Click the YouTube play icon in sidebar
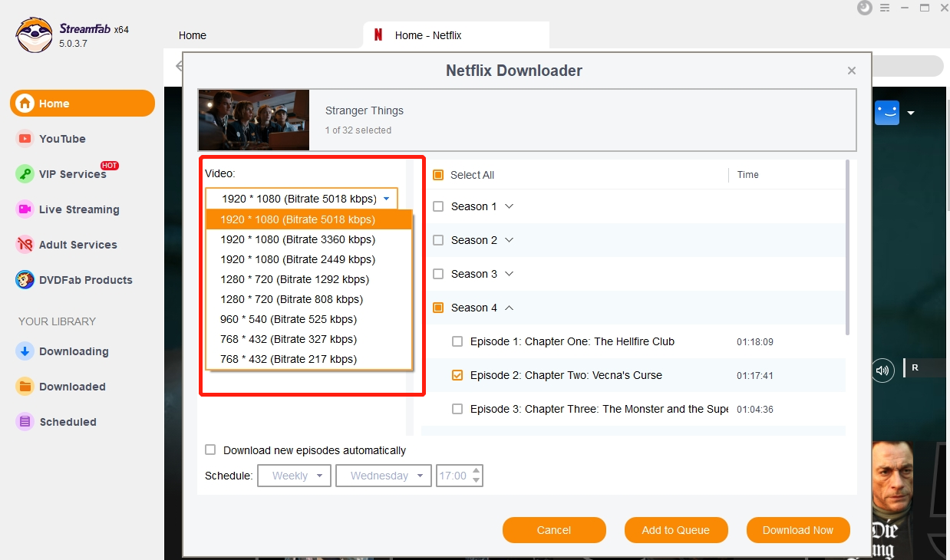The width and height of the screenshot is (950, 560). click(x=25, y=139)
